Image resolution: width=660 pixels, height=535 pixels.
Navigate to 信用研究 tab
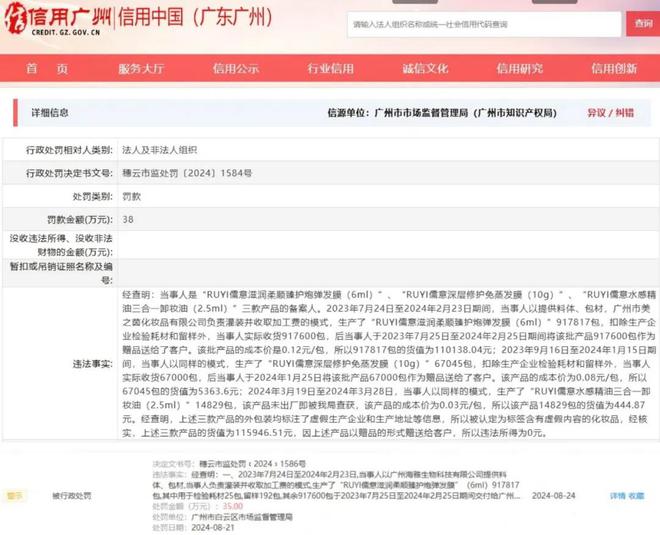519,68
